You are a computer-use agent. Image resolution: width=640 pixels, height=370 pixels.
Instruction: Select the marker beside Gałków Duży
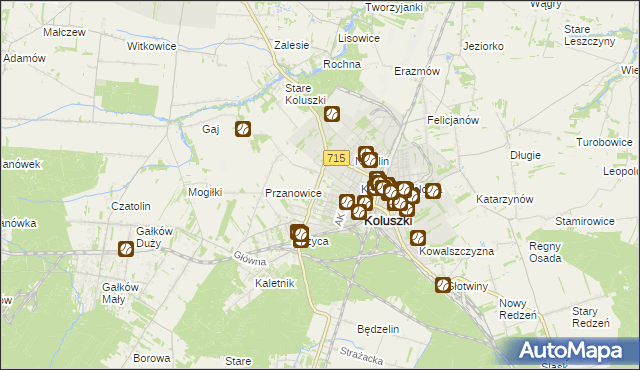pyautogui.click(x=126, y=249)
